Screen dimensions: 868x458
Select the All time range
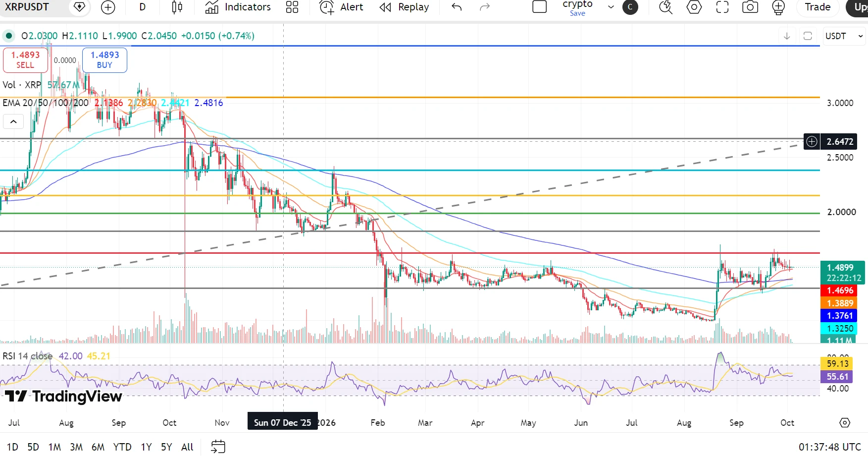click(x=187, y=447)
